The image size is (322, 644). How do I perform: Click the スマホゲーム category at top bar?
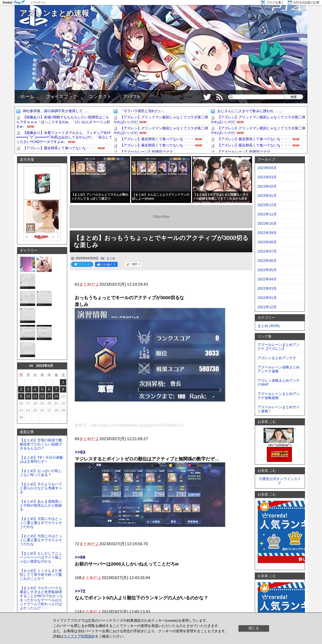pyautogui.click(x=38, y=3)
